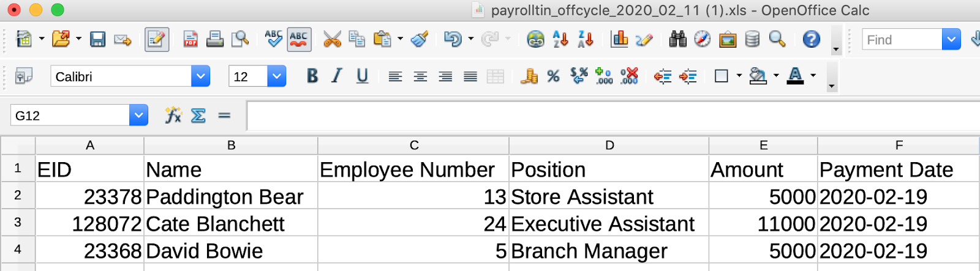Open the font size 12 dropdown

click(277, 76)
